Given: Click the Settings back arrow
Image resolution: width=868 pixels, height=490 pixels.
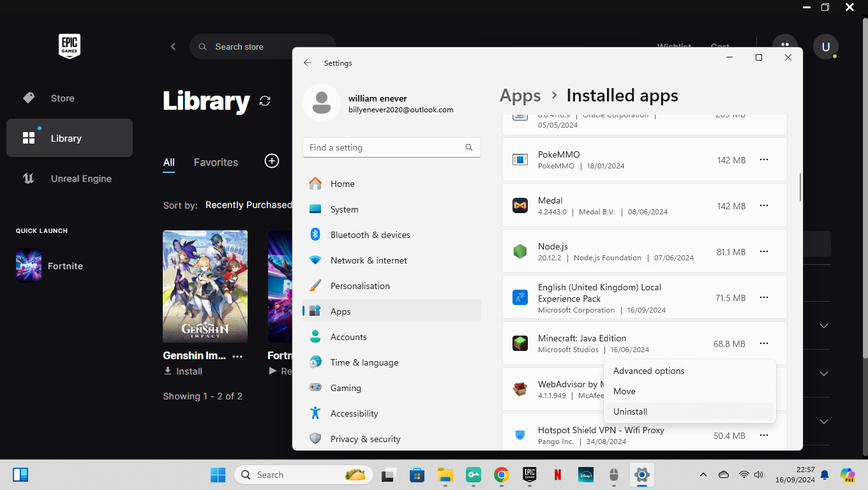Looking at the screenshot, I should click(308, 63).
